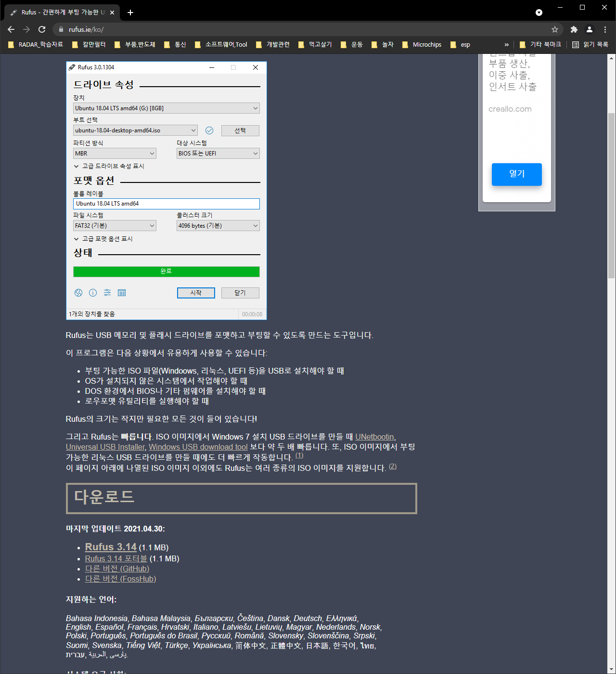
Task: Expand 고급 포맷 옵션 표시
Action: [x=103, y=239]
